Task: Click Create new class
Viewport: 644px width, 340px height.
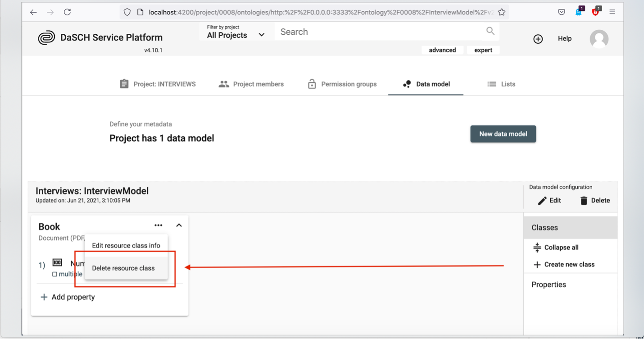Action: click(x=564, y=265)
